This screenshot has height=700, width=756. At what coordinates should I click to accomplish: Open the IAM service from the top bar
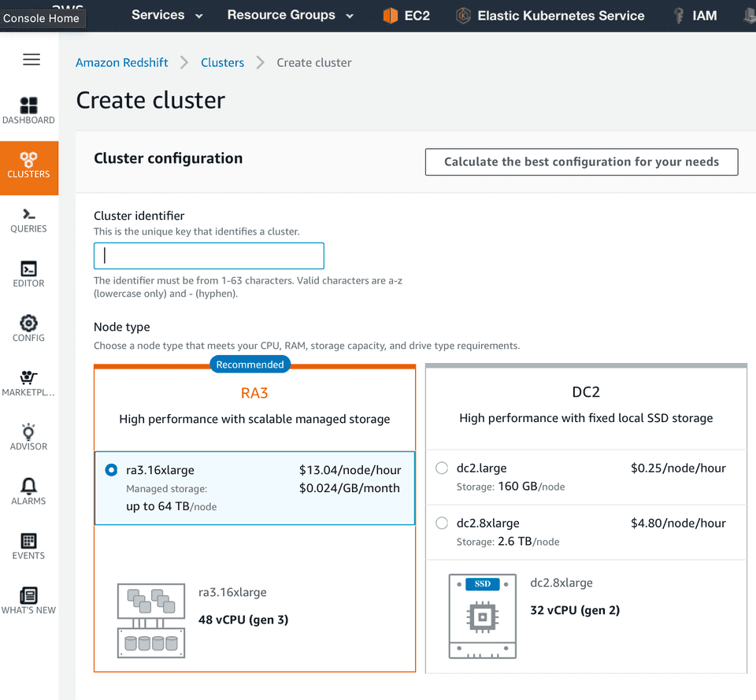click(695, 14)
